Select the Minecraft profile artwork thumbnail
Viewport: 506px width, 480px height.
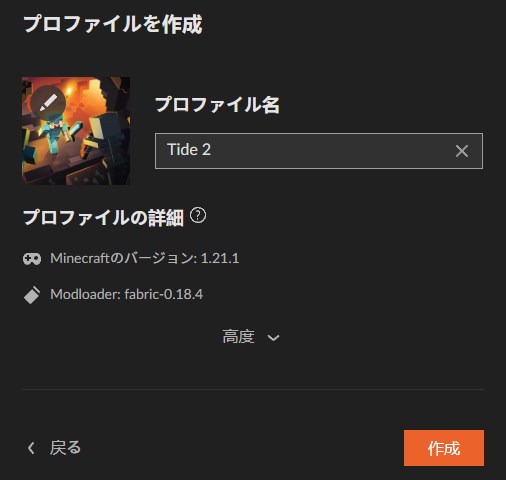tap(76, 131)
